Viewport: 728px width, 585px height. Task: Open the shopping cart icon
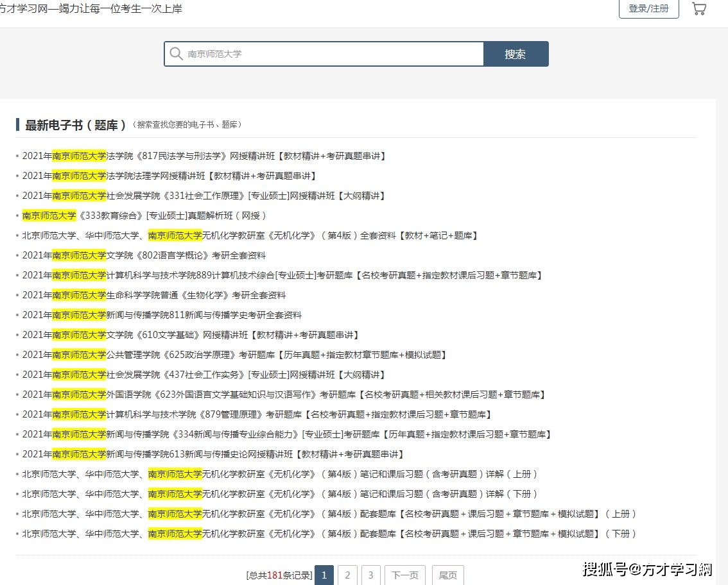click(699, 8)
